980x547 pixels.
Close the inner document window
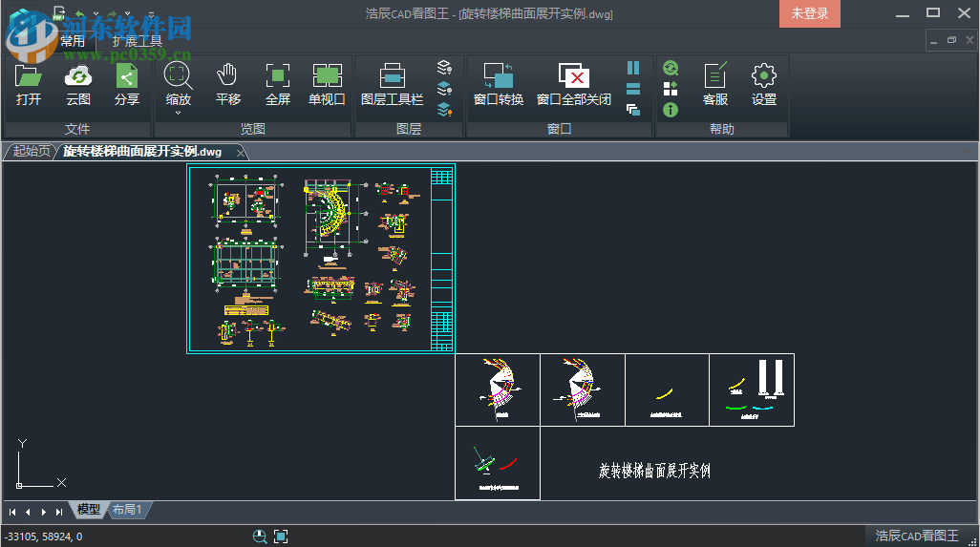(x=969, y=41)
